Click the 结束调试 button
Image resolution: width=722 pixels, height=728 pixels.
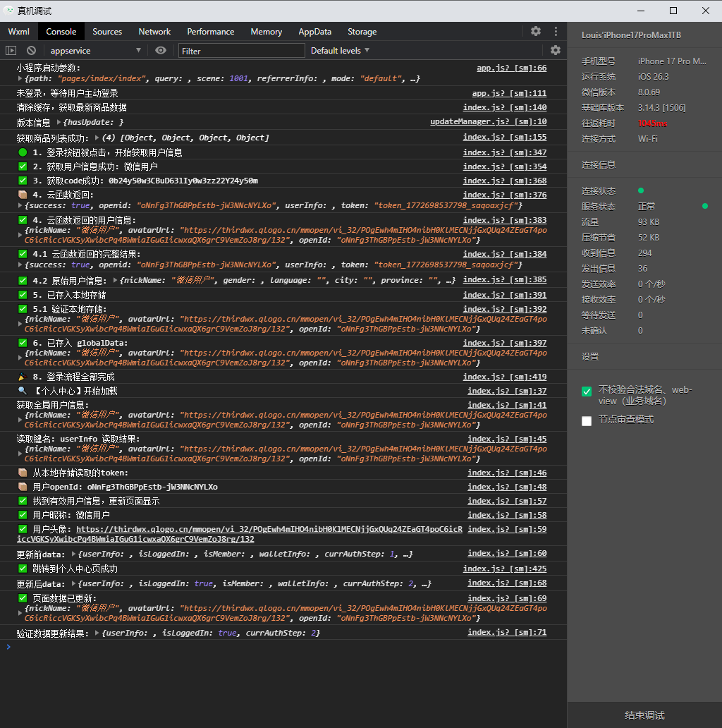coord(644,715)
